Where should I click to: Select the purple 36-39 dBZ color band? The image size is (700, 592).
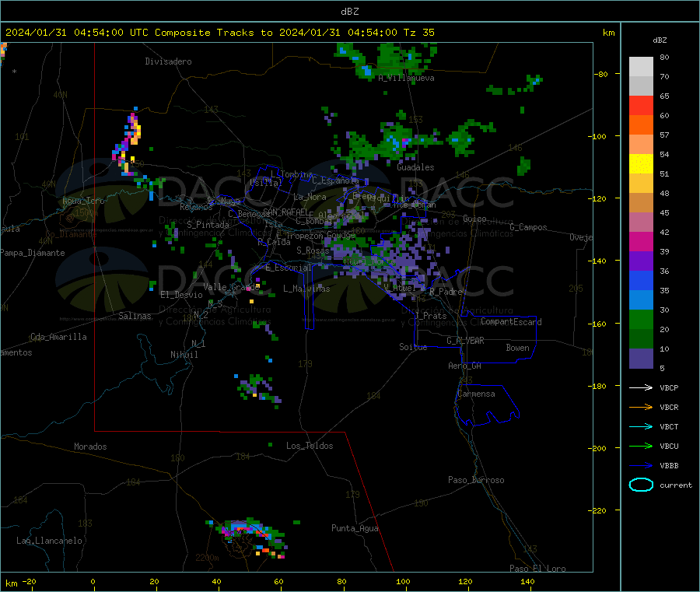point(641,261)
